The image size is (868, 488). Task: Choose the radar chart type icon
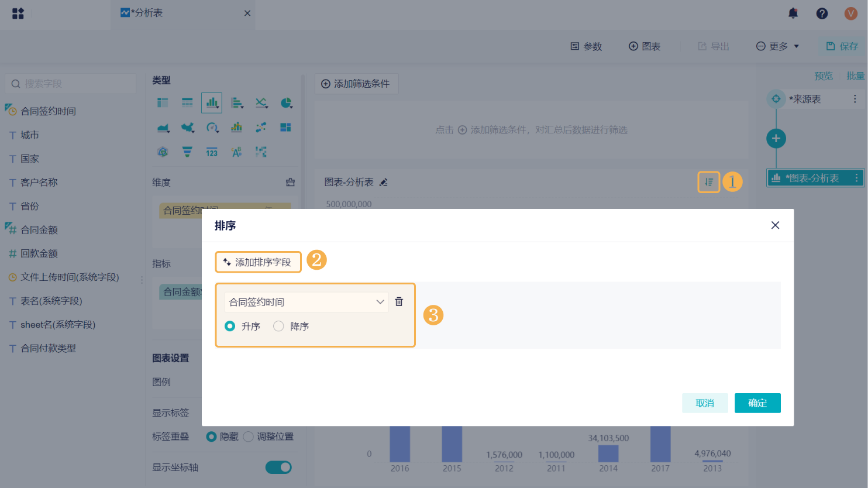(163, 152)
